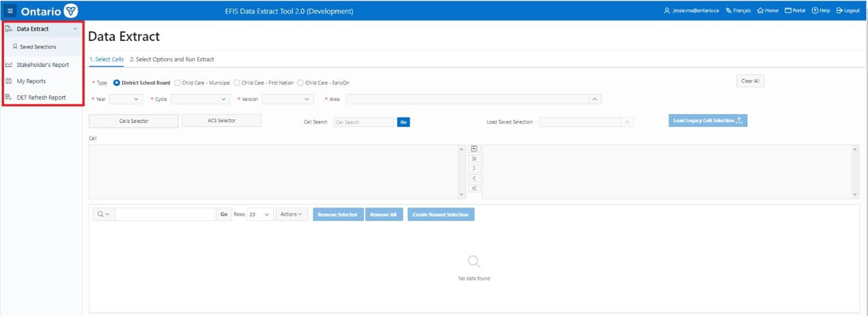This screenshot has width=868, height=316.
Task: Select Child Care - Municipal radio option
Action: 177,83
